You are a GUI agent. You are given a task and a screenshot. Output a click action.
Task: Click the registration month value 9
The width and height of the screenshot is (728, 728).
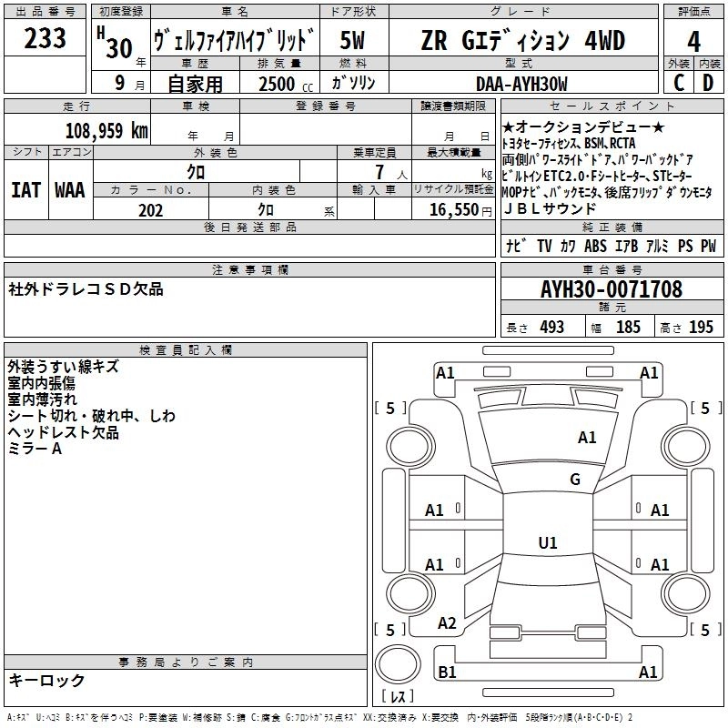120,83
